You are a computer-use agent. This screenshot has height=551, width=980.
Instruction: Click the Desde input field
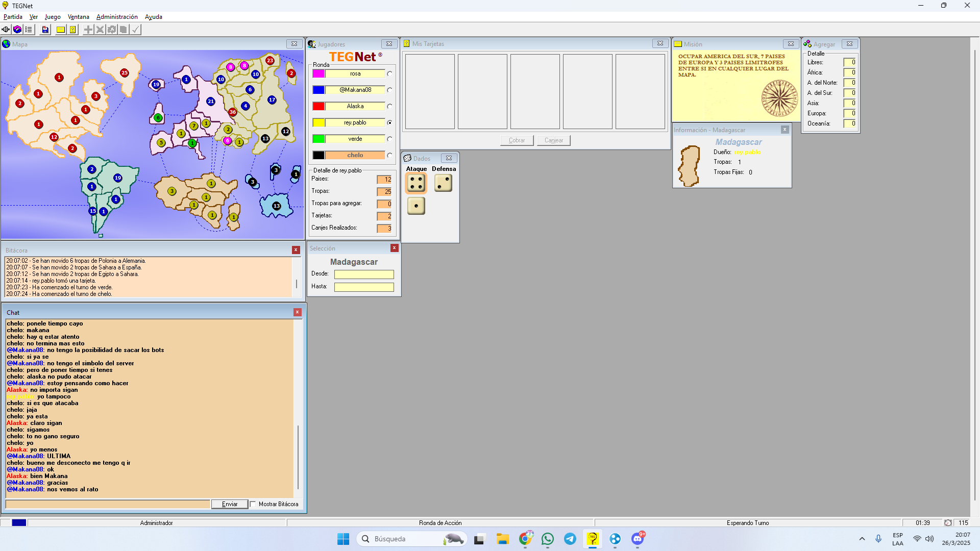(364, 274)
